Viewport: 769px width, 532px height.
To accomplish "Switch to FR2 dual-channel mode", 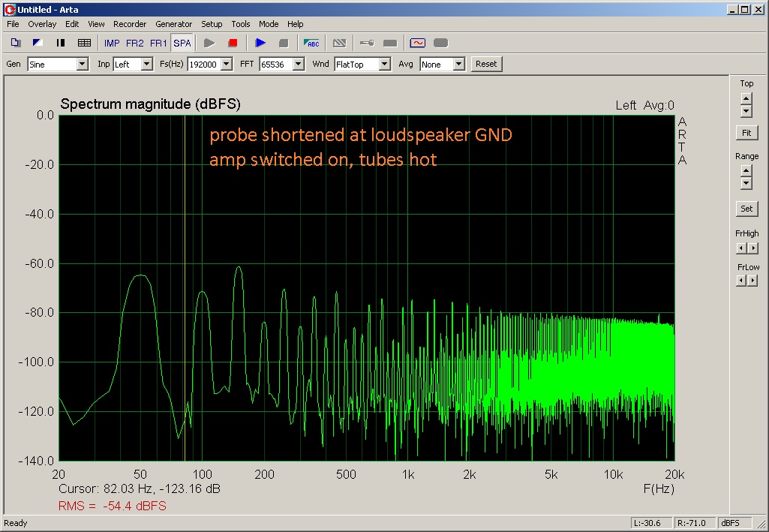I will (x=135, y=44).
